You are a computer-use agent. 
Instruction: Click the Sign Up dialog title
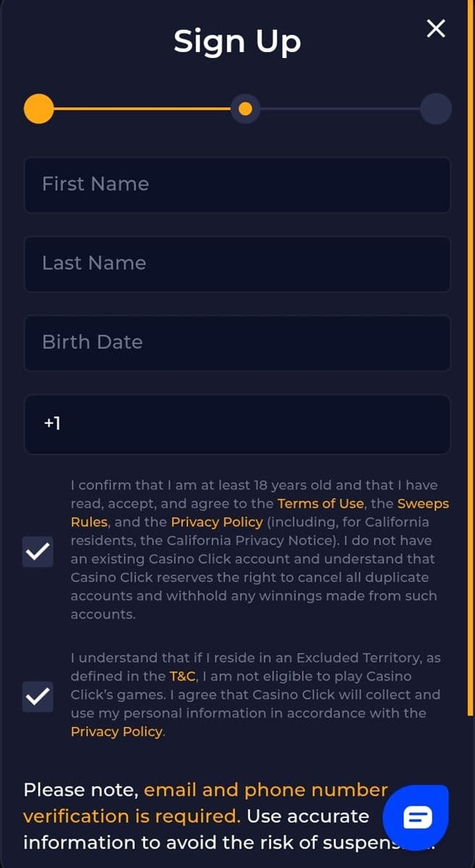click(237, 41)
